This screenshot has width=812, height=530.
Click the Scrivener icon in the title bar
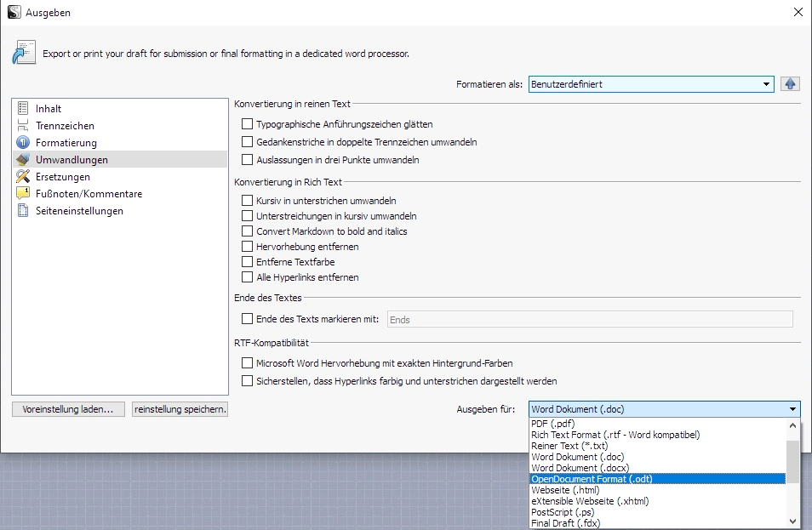pyautogui.click(x=14, y=12)
